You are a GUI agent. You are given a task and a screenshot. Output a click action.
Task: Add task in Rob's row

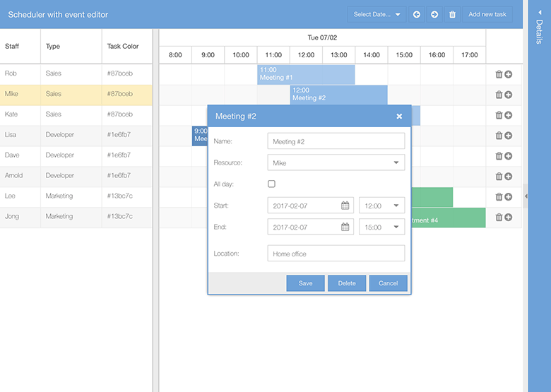point(508,74)
